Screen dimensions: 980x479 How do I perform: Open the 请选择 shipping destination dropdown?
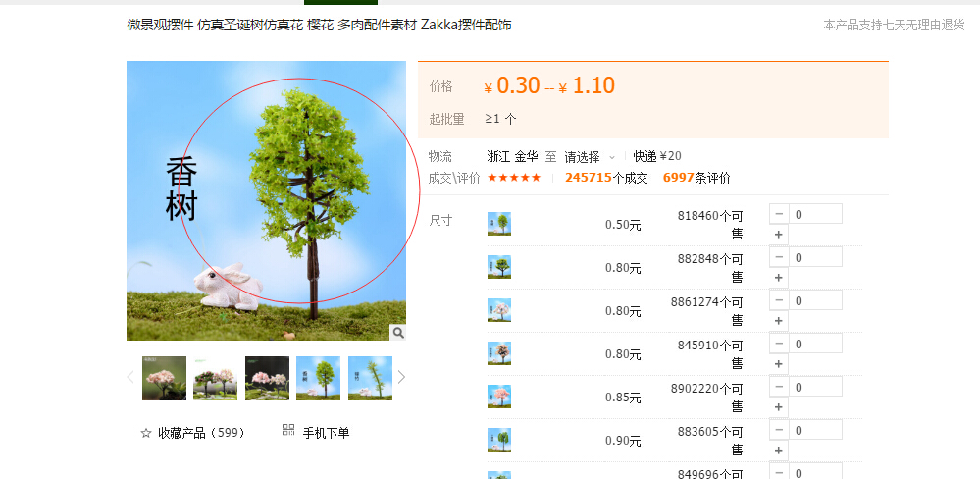[x=590, y=156]
